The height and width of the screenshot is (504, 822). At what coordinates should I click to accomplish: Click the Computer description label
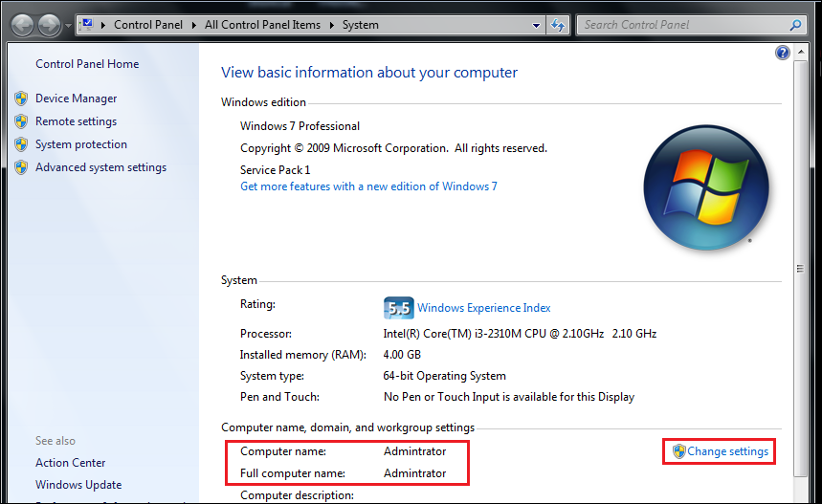click(x=297, y=495)
